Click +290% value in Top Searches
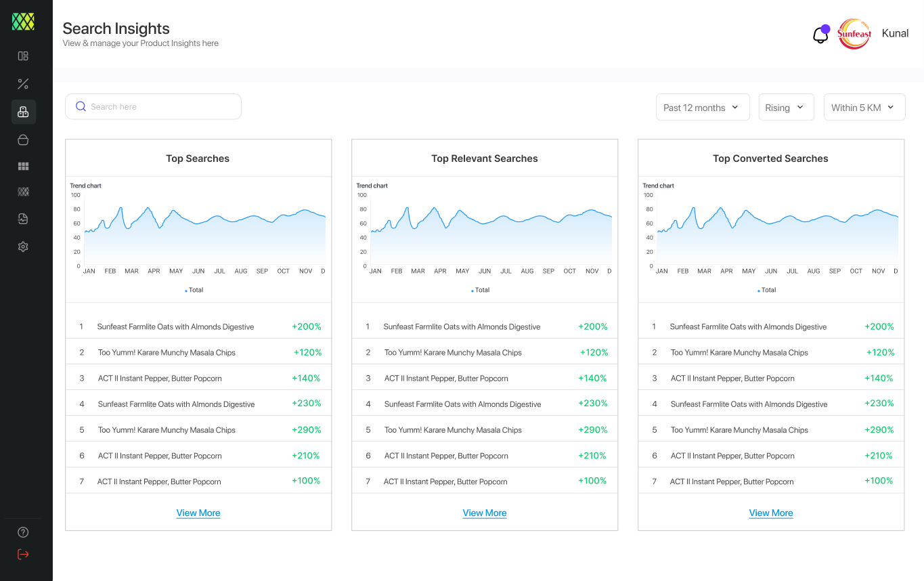924x581 pixels. pos(307,429)
